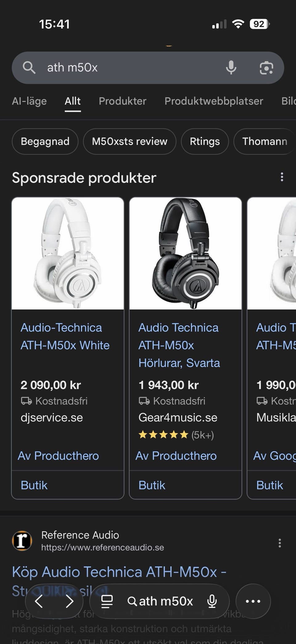Tap Butik under the Gear4music.se listing
The image size is (296, 644).
click(152, 485)
